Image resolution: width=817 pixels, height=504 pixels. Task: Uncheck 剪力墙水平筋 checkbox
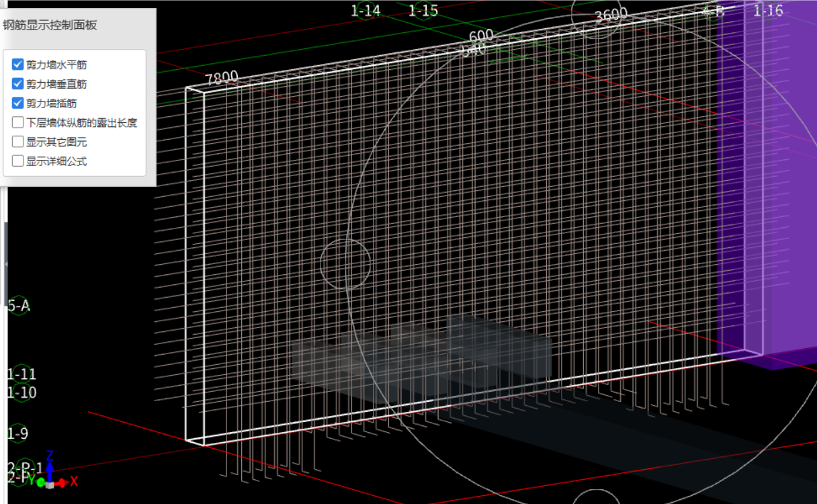coord(18,65)
